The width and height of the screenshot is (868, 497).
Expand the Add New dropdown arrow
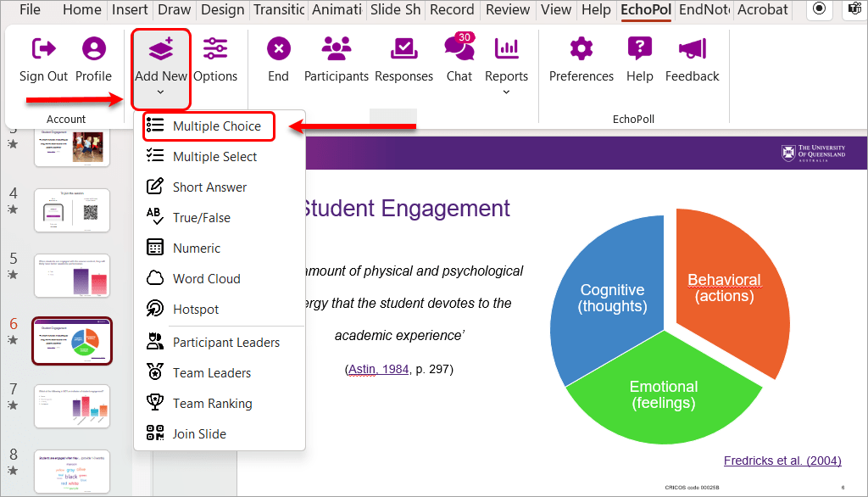pyautogui.click(x=160, y=92)
